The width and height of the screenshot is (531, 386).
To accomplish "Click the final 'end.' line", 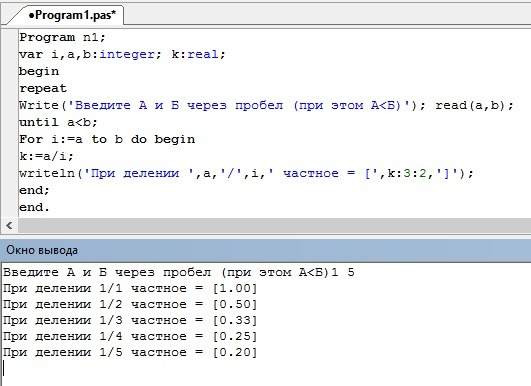I will [34, 207].
